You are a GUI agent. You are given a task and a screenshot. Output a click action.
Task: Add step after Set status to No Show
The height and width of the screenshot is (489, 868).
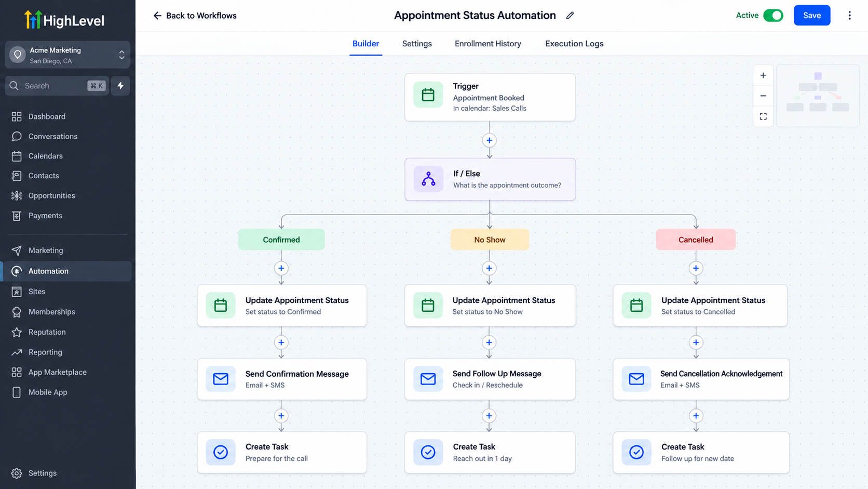(x=489, y=342)
